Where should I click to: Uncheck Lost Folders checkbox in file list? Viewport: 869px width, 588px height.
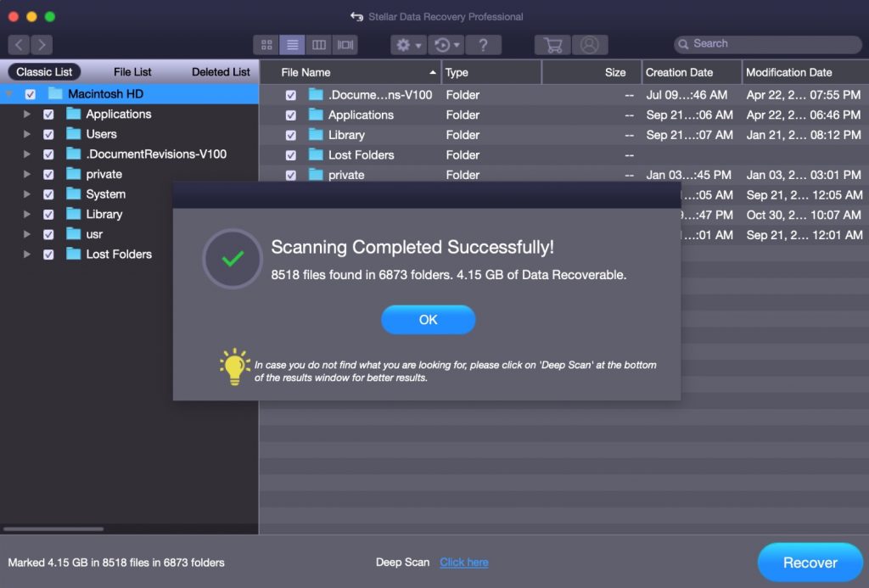(290, 155)
